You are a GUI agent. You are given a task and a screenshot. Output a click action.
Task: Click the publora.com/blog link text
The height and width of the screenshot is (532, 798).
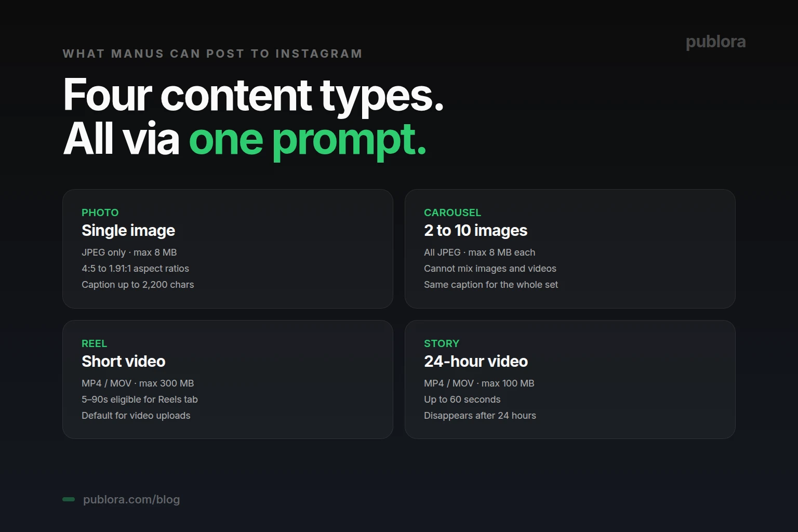131,500
